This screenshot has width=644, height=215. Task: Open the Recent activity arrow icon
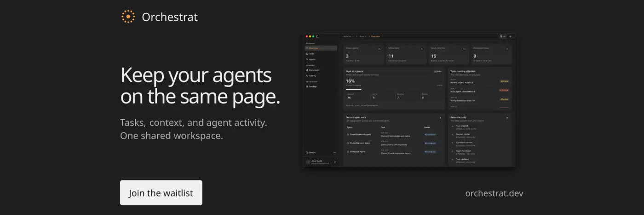coord(507,118)
